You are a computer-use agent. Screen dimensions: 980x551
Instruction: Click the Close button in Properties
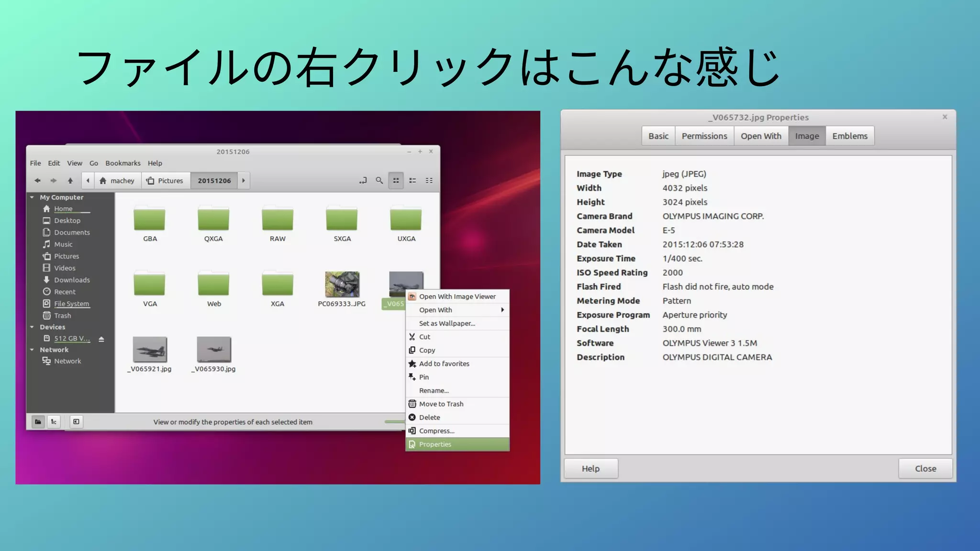pos(925,469)
